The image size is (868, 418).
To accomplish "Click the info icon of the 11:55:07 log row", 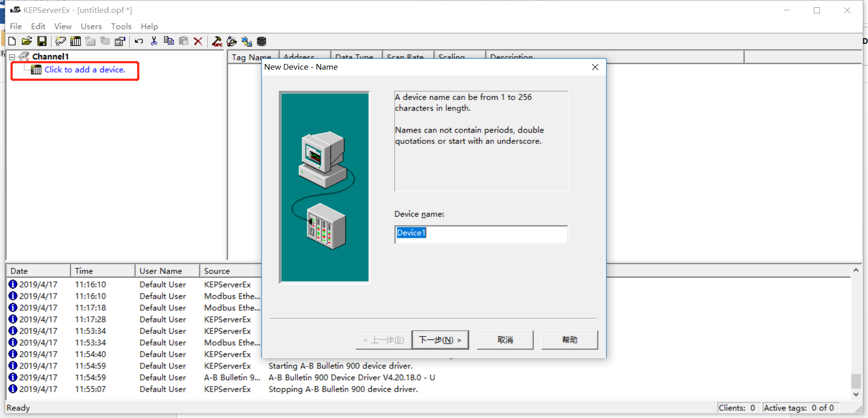I will pyautogui.click(x=13, y=389).
